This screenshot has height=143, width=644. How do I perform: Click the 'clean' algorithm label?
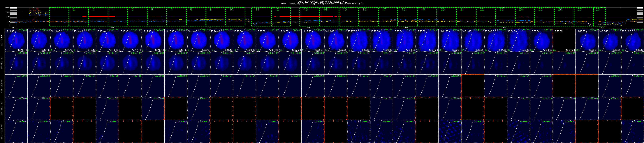coord(284,4)
